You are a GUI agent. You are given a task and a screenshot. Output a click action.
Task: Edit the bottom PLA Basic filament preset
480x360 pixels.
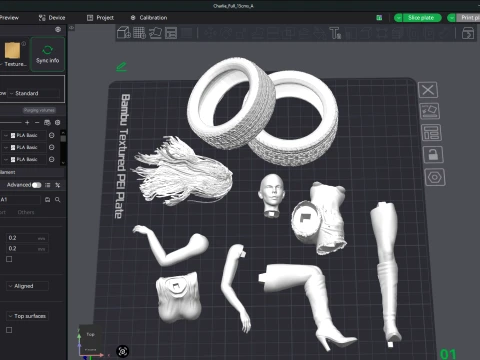click(x=52, y=159)
